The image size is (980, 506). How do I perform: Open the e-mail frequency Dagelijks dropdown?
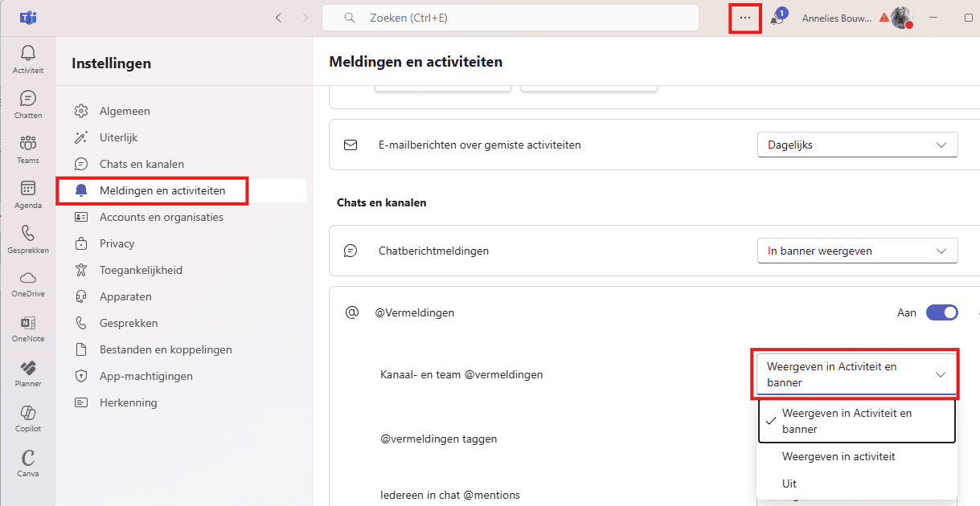point(857,145)
